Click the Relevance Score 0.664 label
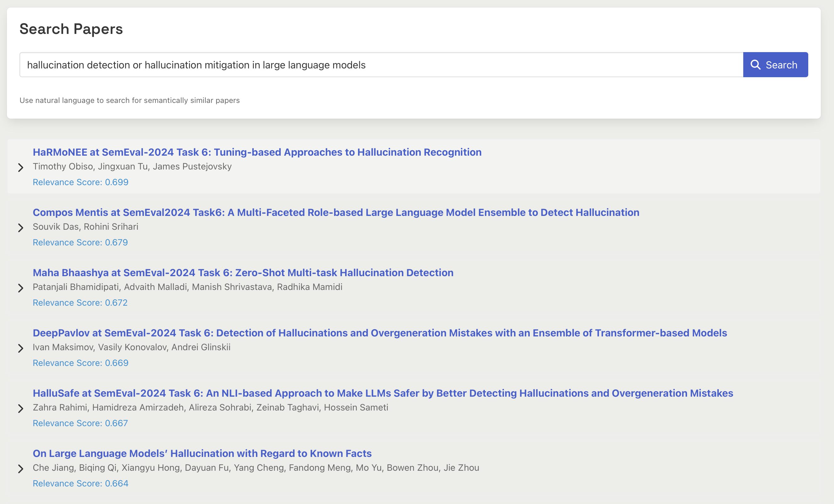The image size is (834, 504). [81, 483]
